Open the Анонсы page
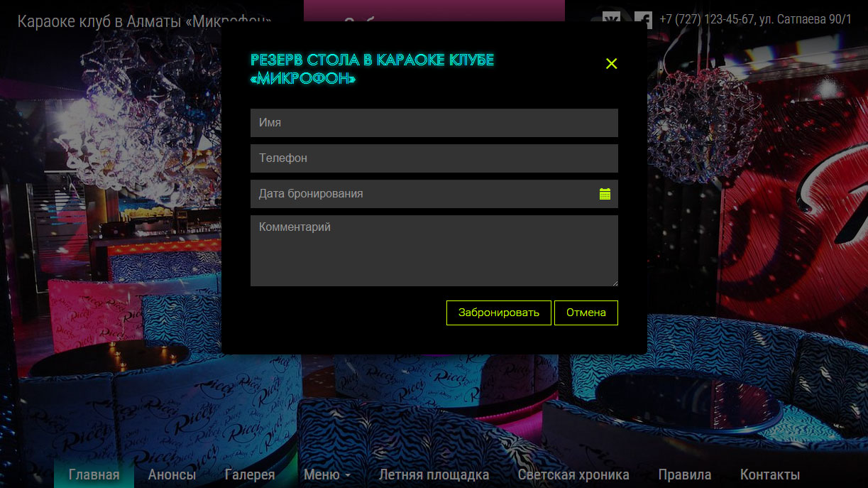This screenshot has width=868, height=488. 172,475
